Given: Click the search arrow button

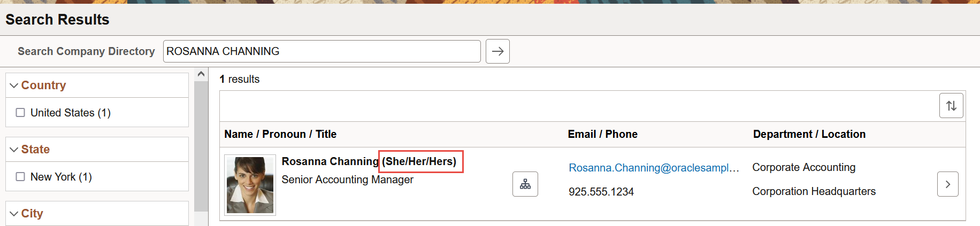Looking at the screenshot, I should click(x=497, y=51).
